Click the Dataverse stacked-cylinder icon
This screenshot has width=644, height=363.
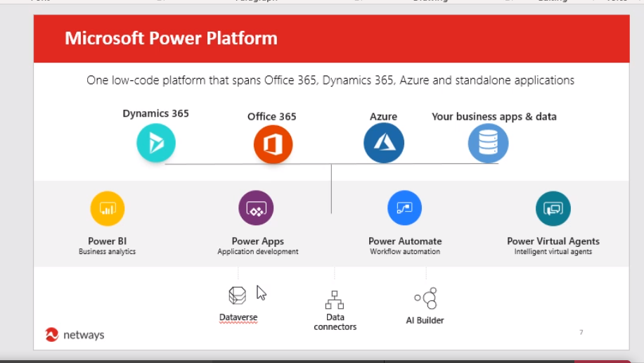238,295
